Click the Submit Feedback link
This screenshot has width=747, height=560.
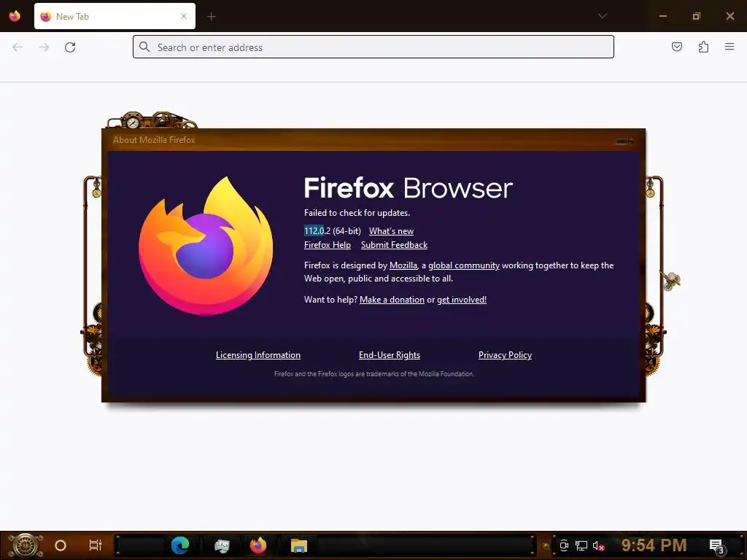[394, 245]
